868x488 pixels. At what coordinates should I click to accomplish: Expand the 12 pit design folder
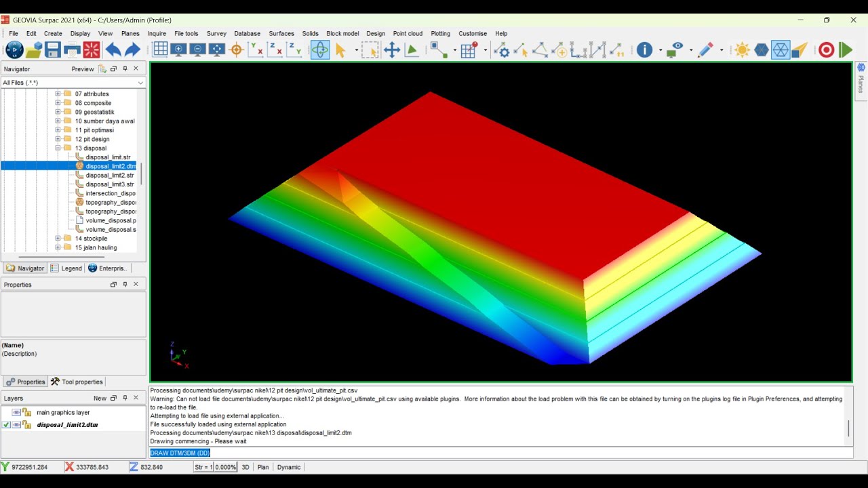[58, 139]
